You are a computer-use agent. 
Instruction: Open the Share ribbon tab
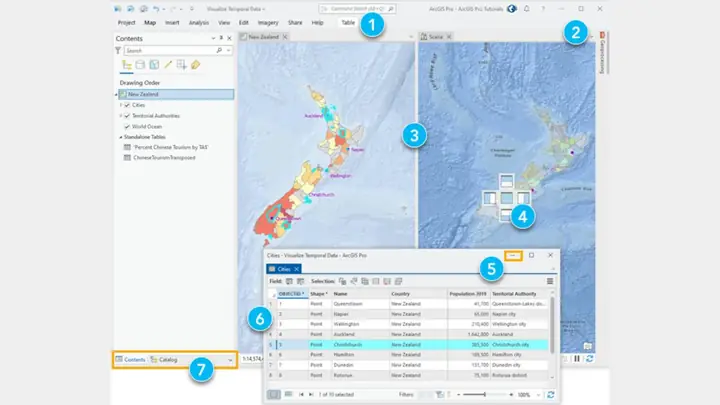point(295,22)
